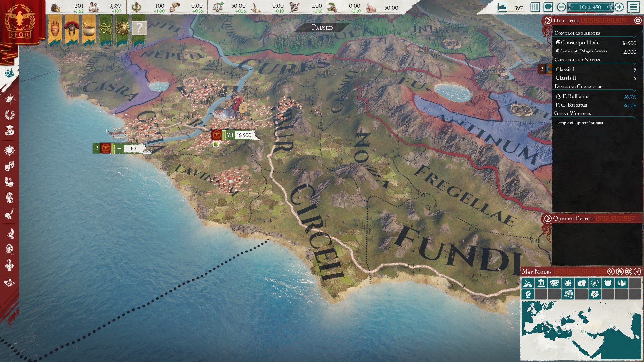Select Q. F. Rullianus in disloyal characters
Viewport: 644px width, 362px height.
coord(595,96)
